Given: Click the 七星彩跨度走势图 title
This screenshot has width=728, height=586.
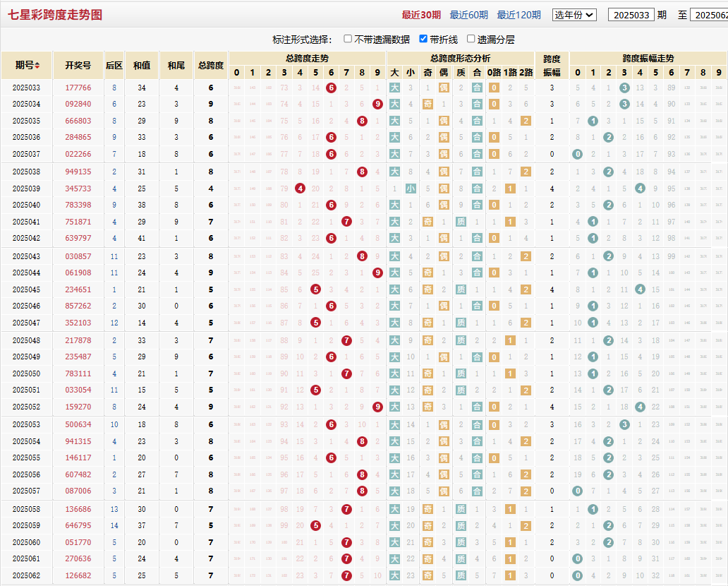Looking at the screenshot, I should [x=55, y=15].
